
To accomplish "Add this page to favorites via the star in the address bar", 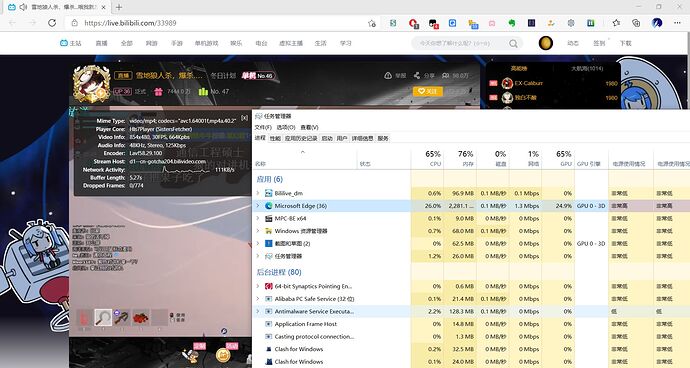I will pos(372,23).
